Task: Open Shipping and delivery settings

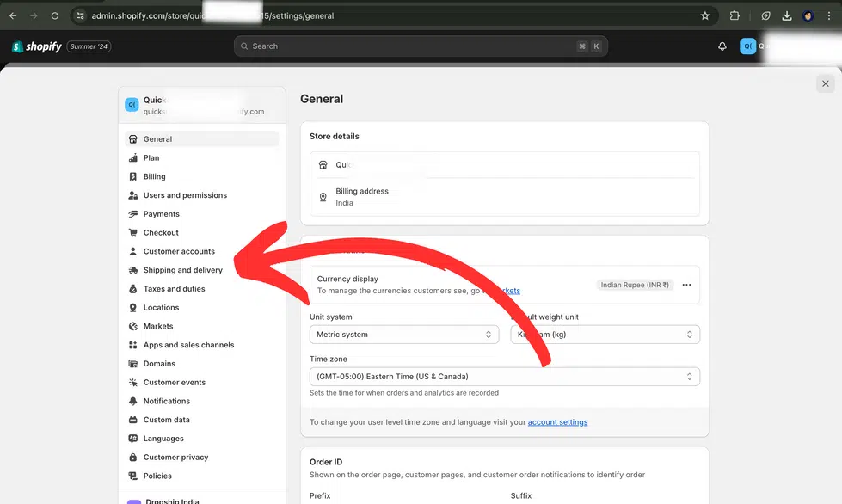Action: (x=182, y=269)
